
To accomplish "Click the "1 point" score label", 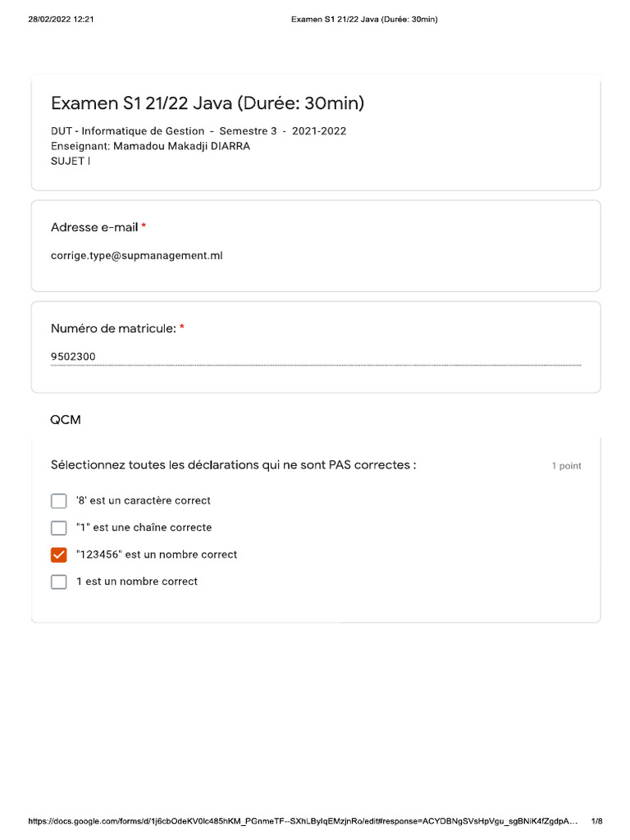I will [566, 466].
